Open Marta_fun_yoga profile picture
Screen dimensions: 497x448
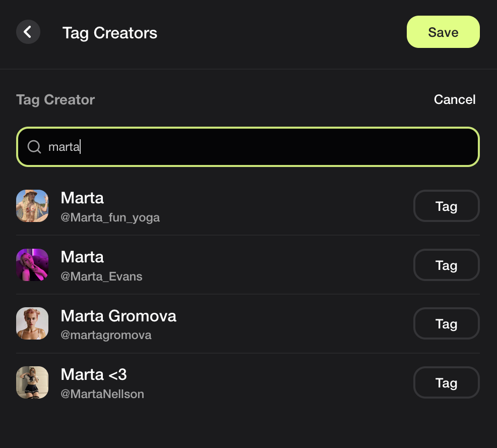pyautogui.click(x=32, y=206)
